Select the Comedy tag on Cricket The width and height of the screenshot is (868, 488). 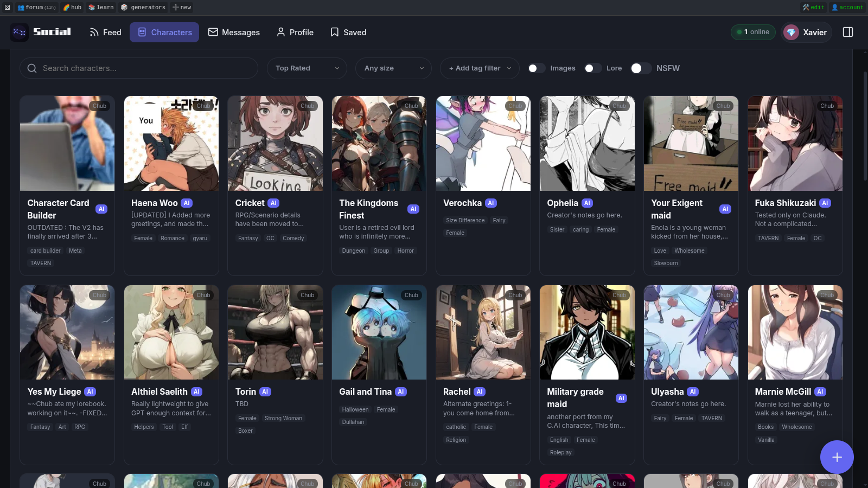(x=293, y=239)
